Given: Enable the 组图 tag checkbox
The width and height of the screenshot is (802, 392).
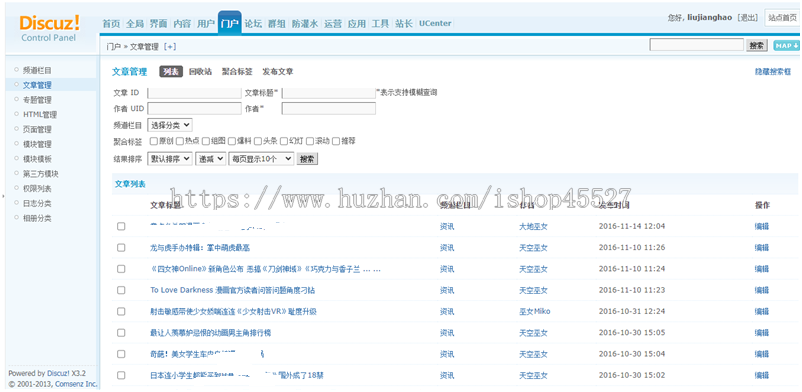Looking at the screenshot, I should (x=206, y=141).
